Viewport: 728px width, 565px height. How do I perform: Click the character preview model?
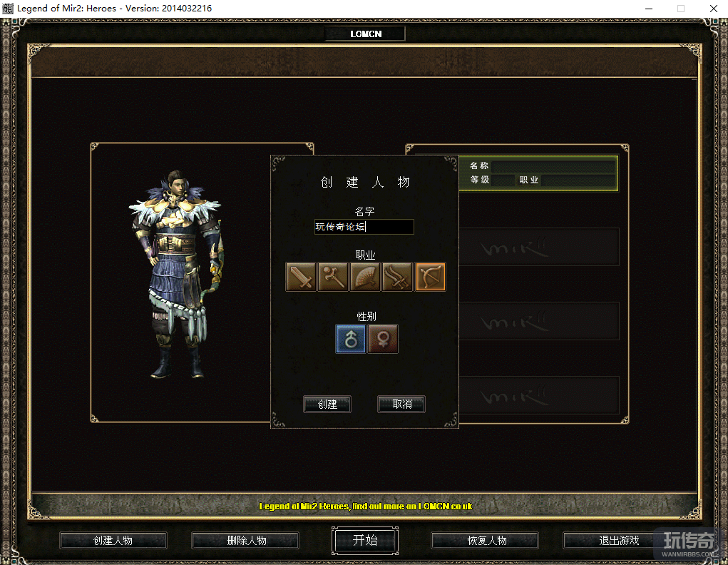[x=177, y=274]
